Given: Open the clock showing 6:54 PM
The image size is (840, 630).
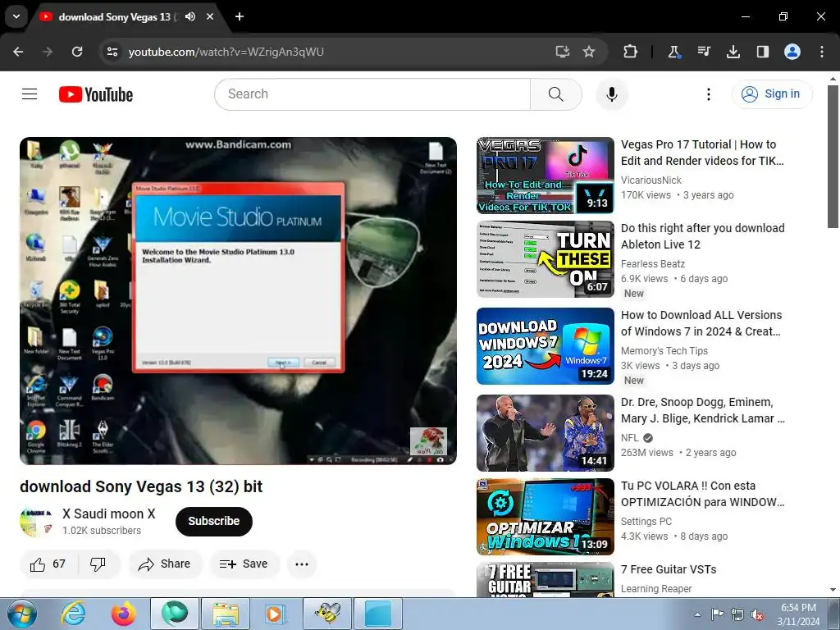Looking at the screenshot, I should coord(798,614).
